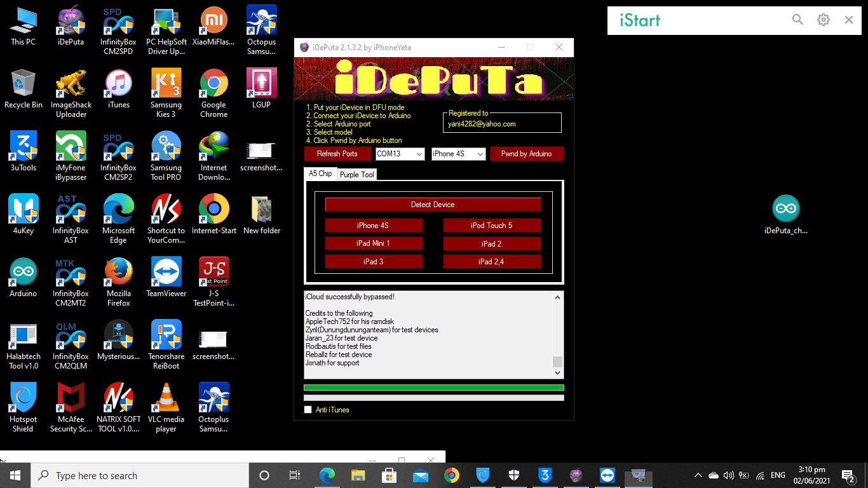Open Hotspot Shield desktop shortcut
The image size is (868, 488).
(x=23, y=409)
